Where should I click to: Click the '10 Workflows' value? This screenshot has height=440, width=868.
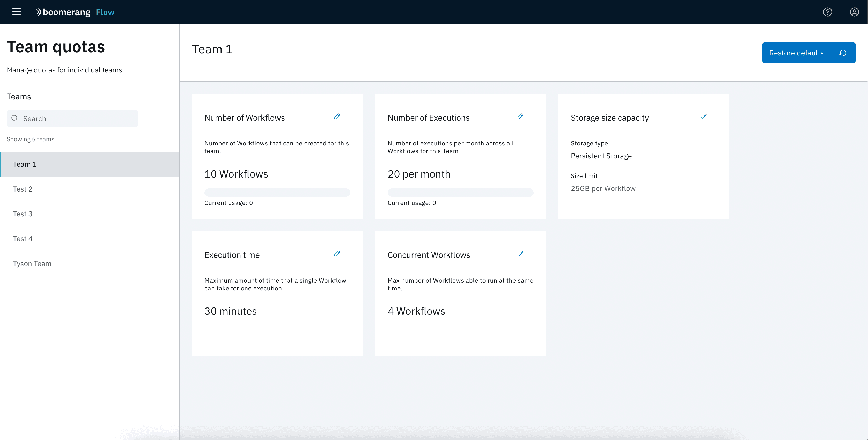pos(236,174)
